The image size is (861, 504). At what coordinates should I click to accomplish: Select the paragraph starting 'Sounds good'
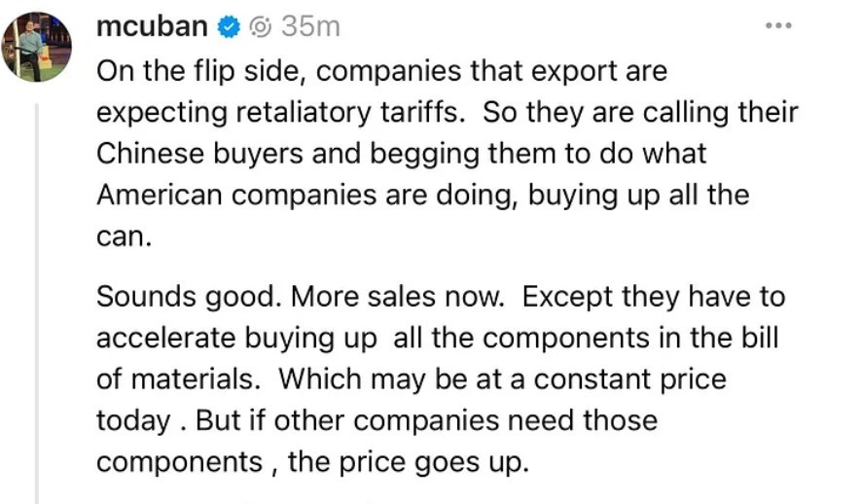click(x=441, y=378)
